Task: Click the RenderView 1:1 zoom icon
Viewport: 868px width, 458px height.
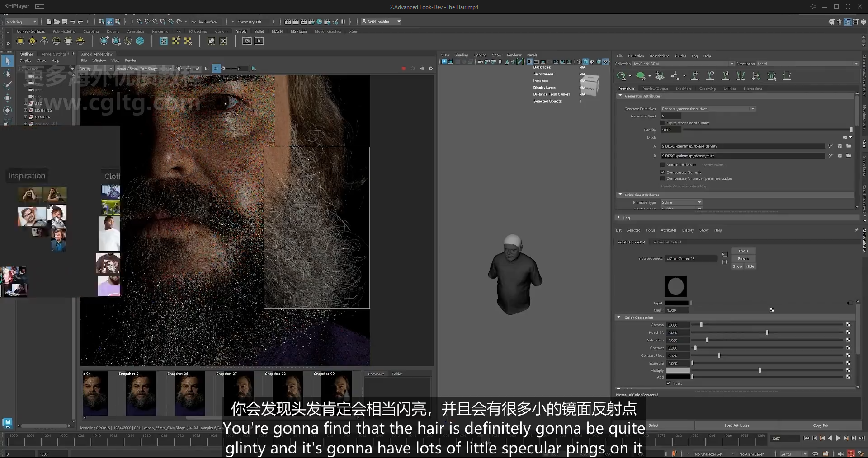Action: (207, 69)
